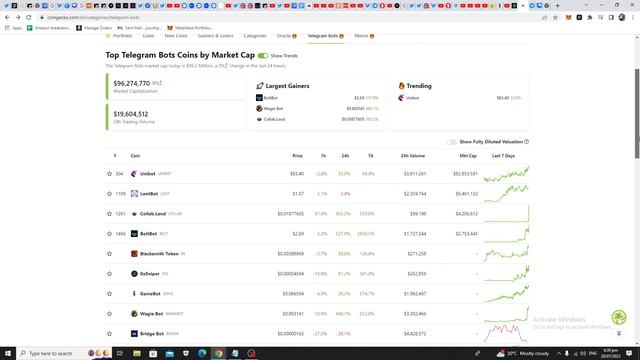Open the Chrome profile avatar
The width and height of the screenshot is (640, 360).
tap(622, 18)
